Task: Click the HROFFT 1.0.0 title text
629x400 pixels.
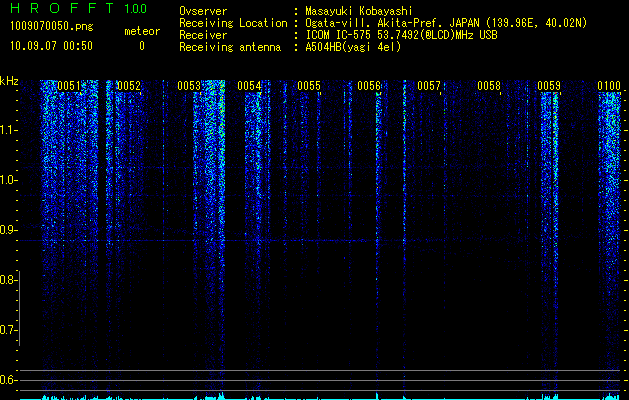Action: 79,8
